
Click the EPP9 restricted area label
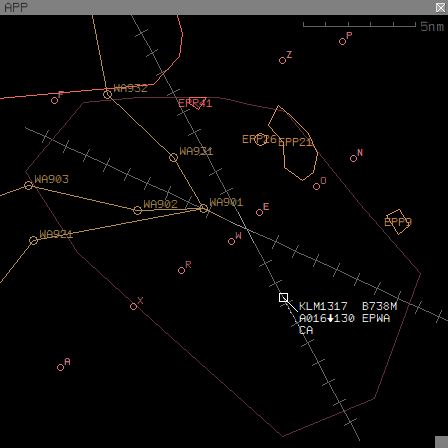[x=398, y=222]
